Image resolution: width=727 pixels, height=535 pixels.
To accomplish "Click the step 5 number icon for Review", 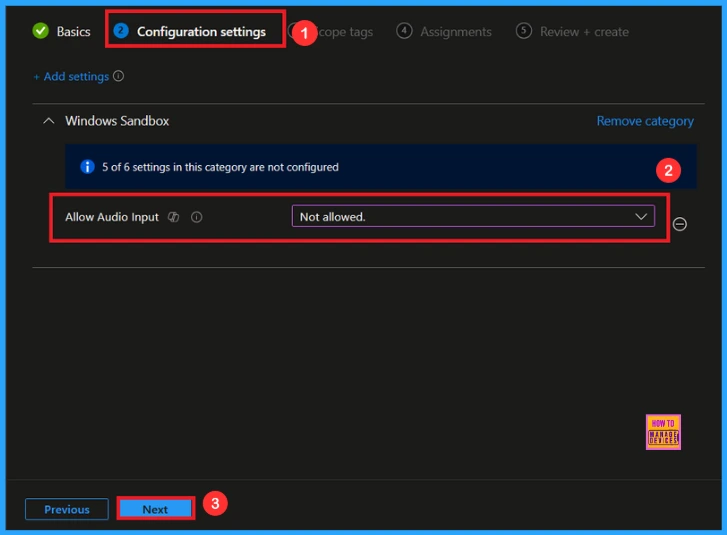I will (523, 31).
